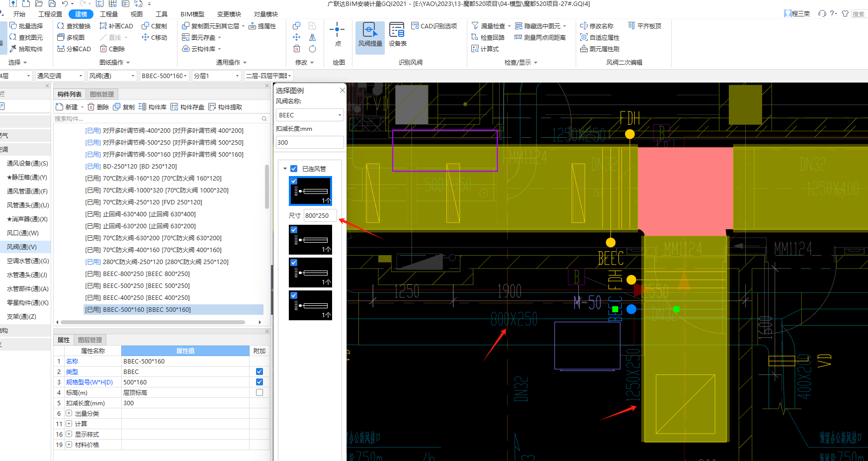Click the component list vertical scrollbar
Screen dimensions: 868x461
coord(267,186)
